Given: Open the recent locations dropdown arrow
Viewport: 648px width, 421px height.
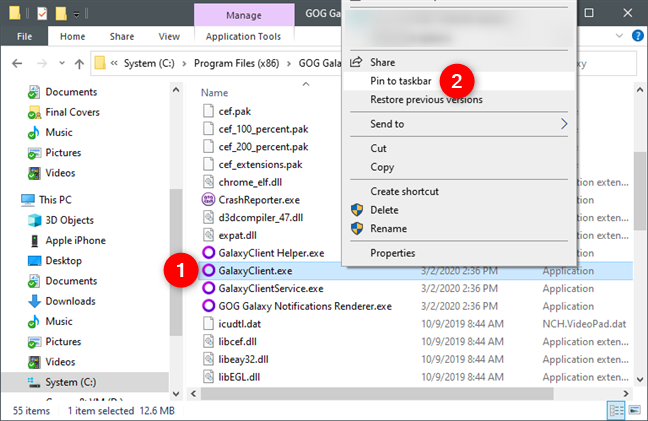Looking at the screenshot, I should tap(62, 63).
